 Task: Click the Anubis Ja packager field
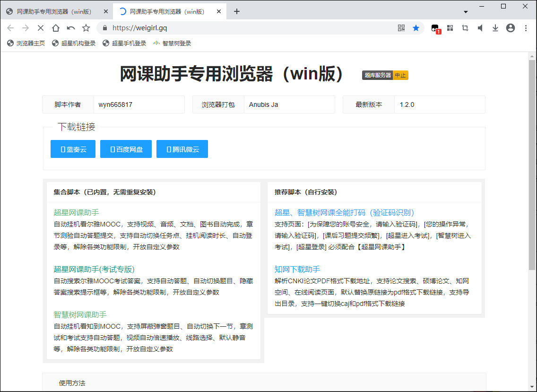pos(289,105)
